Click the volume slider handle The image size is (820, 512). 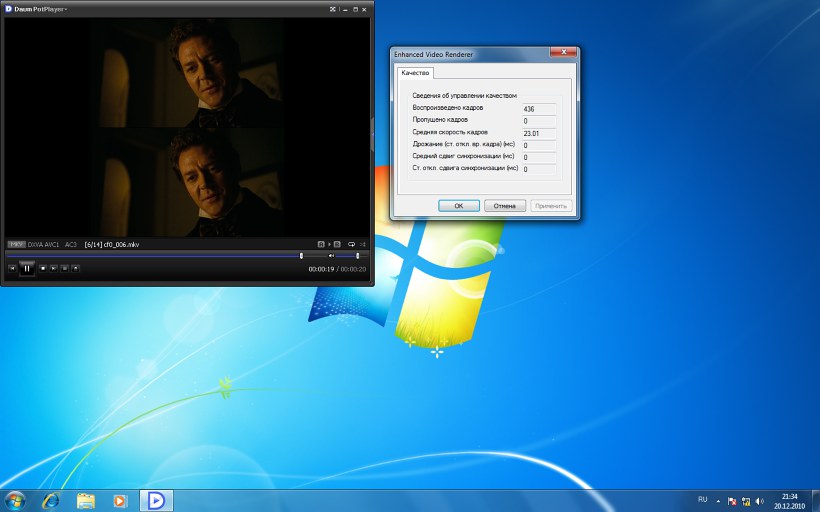(x=357, y=255)
